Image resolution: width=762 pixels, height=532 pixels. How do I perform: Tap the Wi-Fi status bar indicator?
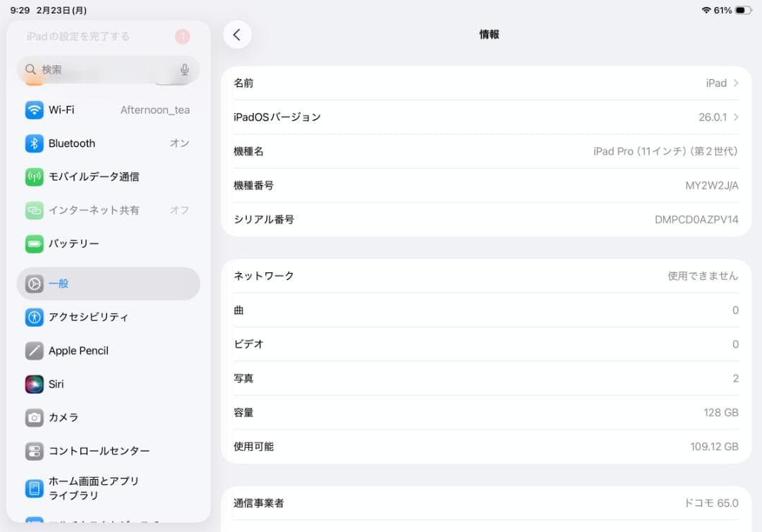(706, 10)
